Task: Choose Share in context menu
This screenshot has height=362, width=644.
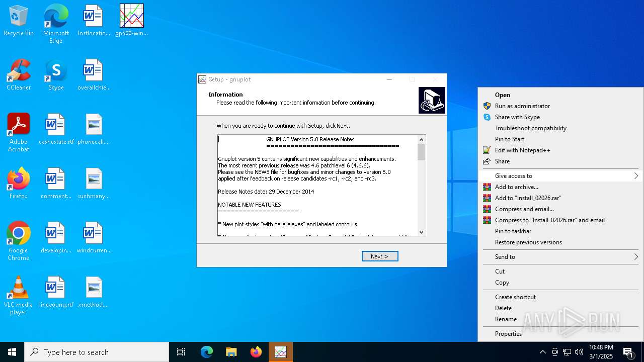Action: click(x=560, y=161)
